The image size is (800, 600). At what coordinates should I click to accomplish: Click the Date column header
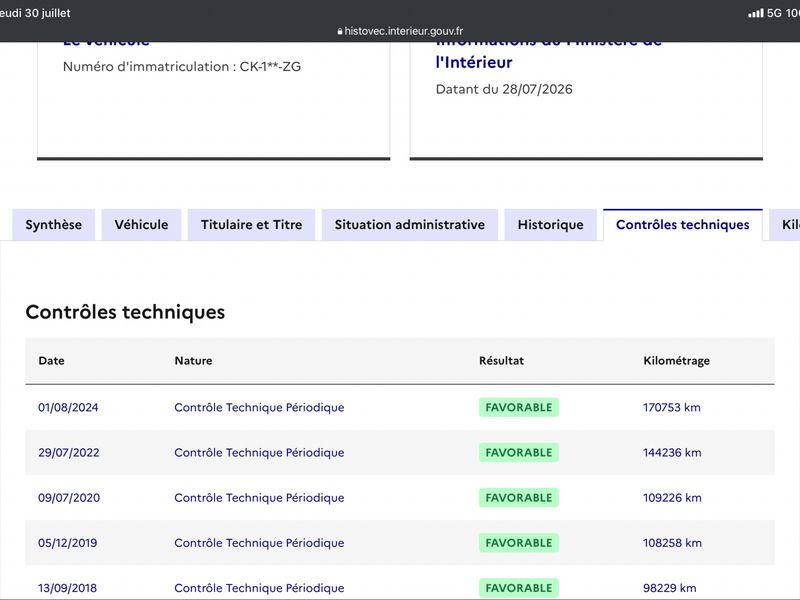click(52, 361)
